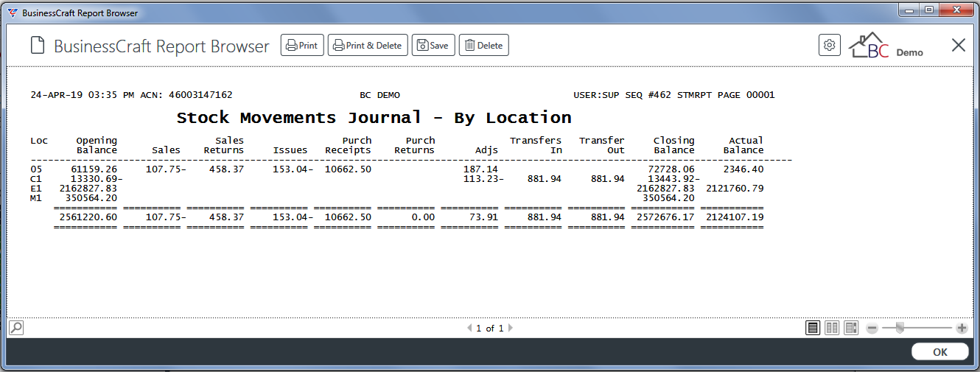Click 'BC DEMO' header text
Image resolution: width=980 pixels, height=372 pixels.
(380, 95)
